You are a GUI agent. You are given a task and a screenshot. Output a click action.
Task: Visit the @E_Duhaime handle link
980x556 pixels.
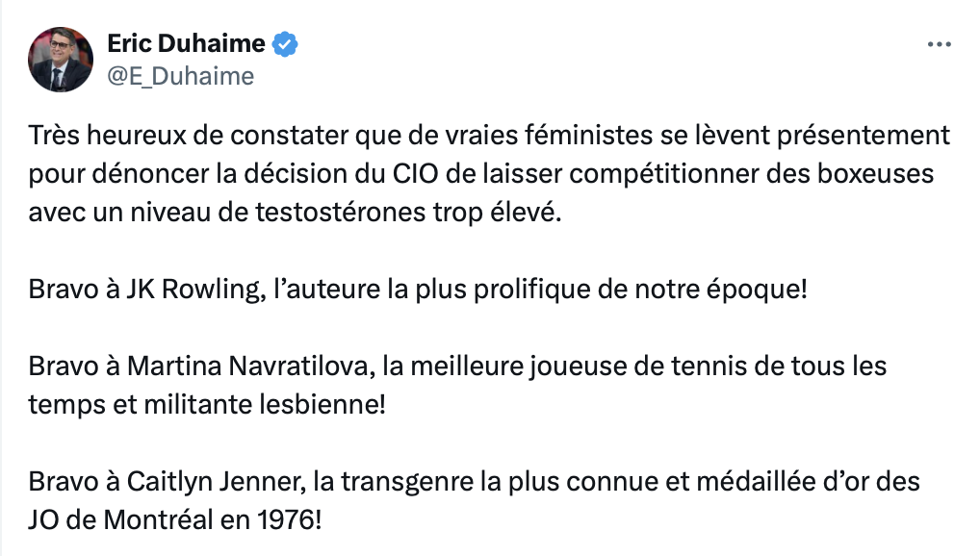pos(181,76)
